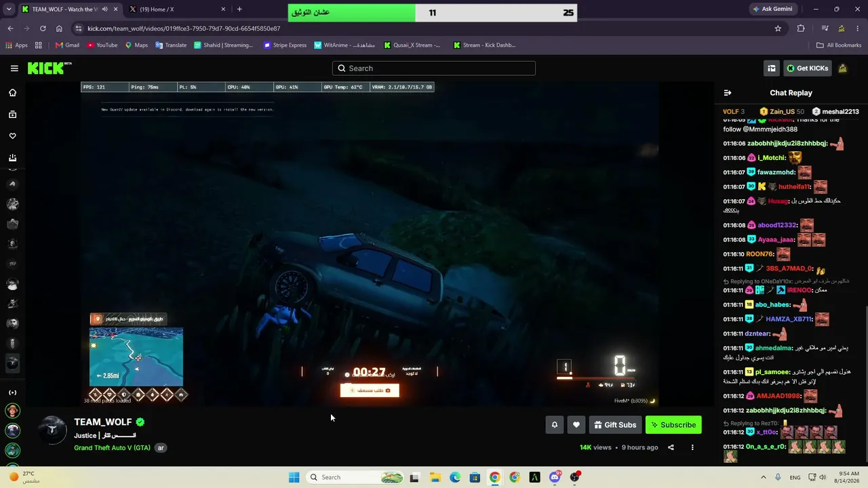Open the video more options menu
The height and width of the screenshot is (488, 868).
coord(692,447)
